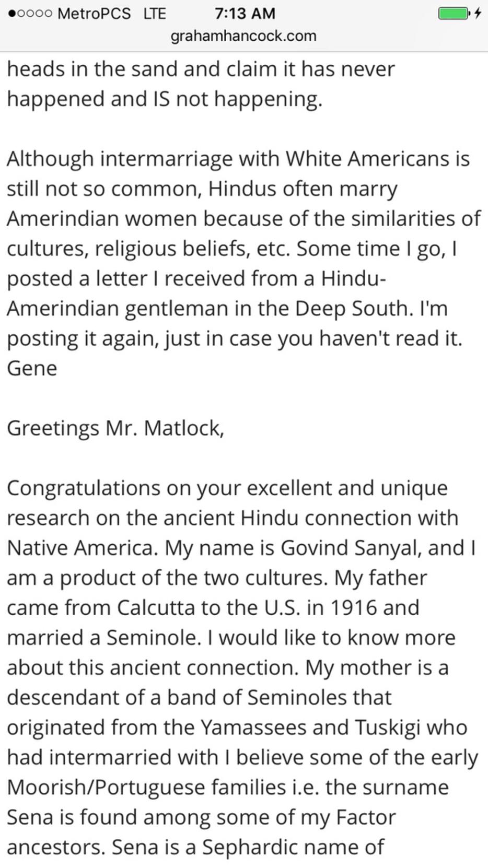Screen dimensions: 488x868
Task: Tap the LTE network indicator
Action: [155, 13]
